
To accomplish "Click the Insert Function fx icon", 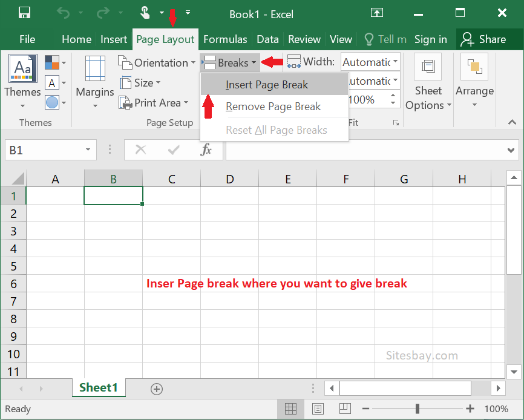I will [x=206, y=149].
